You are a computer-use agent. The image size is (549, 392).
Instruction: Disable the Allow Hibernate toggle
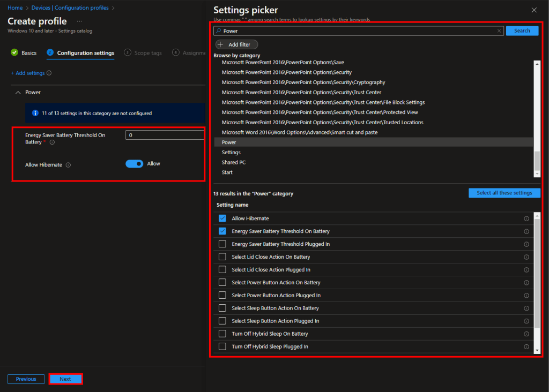click(136, 164)
